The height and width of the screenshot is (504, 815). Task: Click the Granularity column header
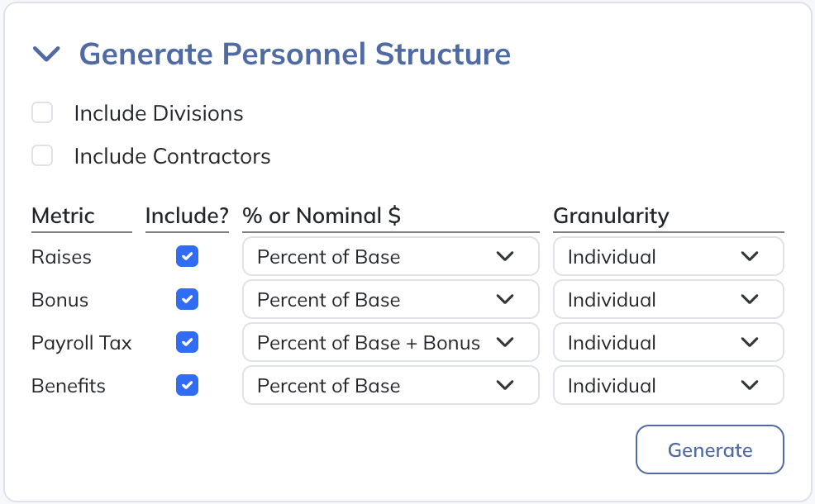(611, 216)
